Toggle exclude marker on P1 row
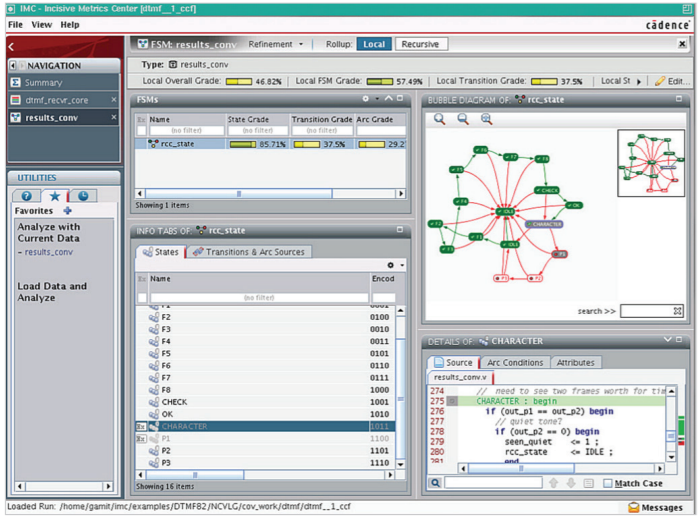The image size is (698, 518). 141,439
